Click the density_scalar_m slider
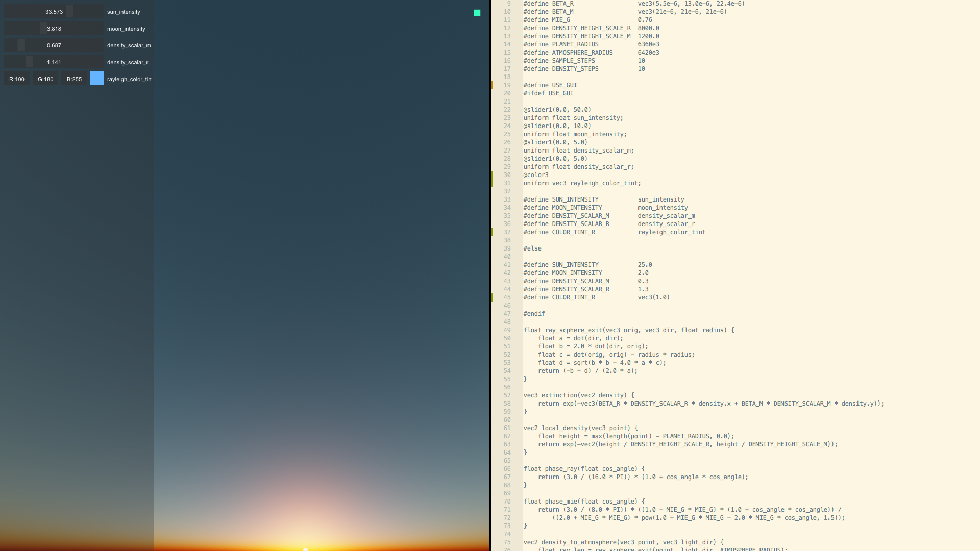The height and width of the screenshot is (551, 980). coord(54,45)
